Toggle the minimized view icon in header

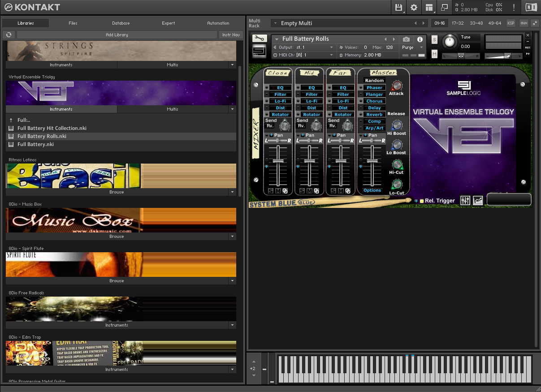[444, 7]
